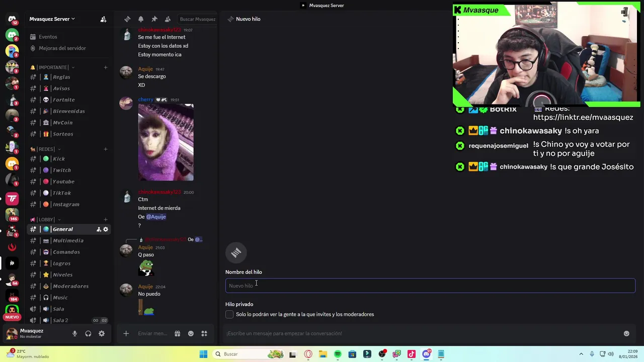Join the Sala voice channel
Screen dimensions: 644x362
click(x=69, y=309)
